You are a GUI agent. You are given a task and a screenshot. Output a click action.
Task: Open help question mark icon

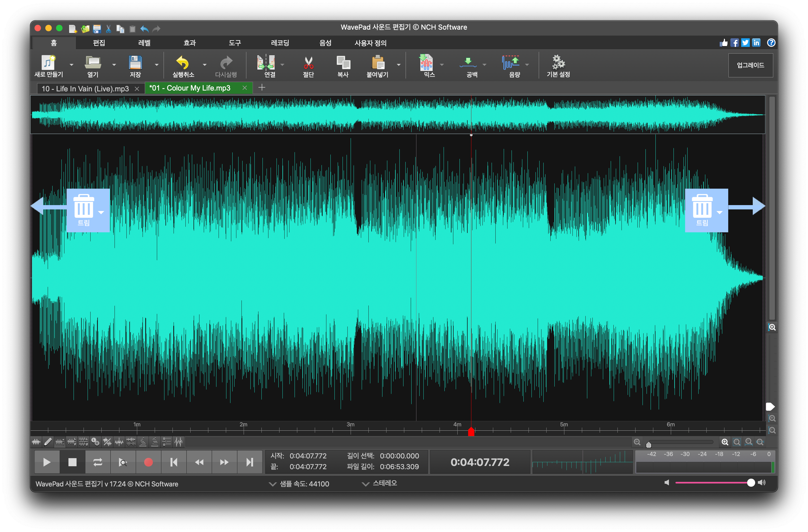point(771,43)
